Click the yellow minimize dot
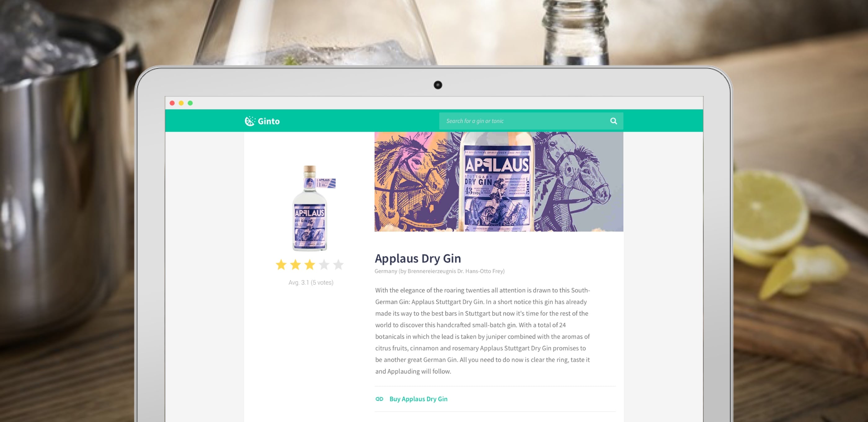This screenshot has width=868, height=422. point(181,103)
